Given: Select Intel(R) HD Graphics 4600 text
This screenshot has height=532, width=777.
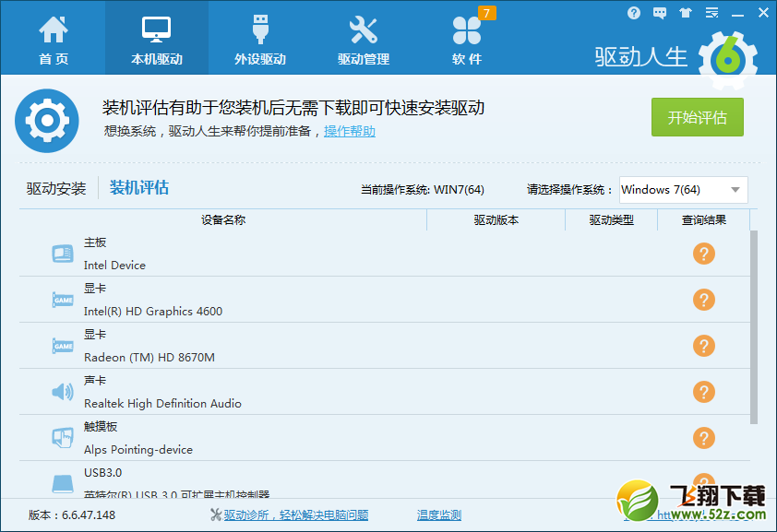Looking at the screenshot, I should coord(153,312).
